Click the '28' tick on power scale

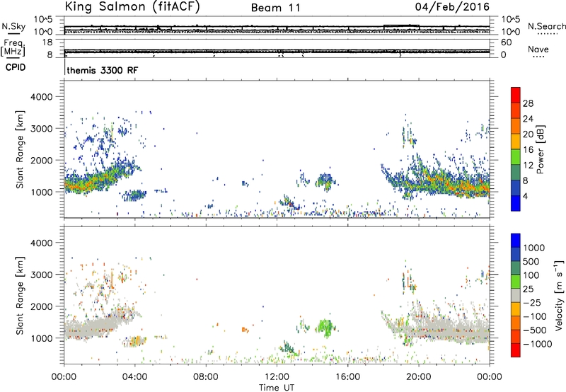[x=528, y=103]
